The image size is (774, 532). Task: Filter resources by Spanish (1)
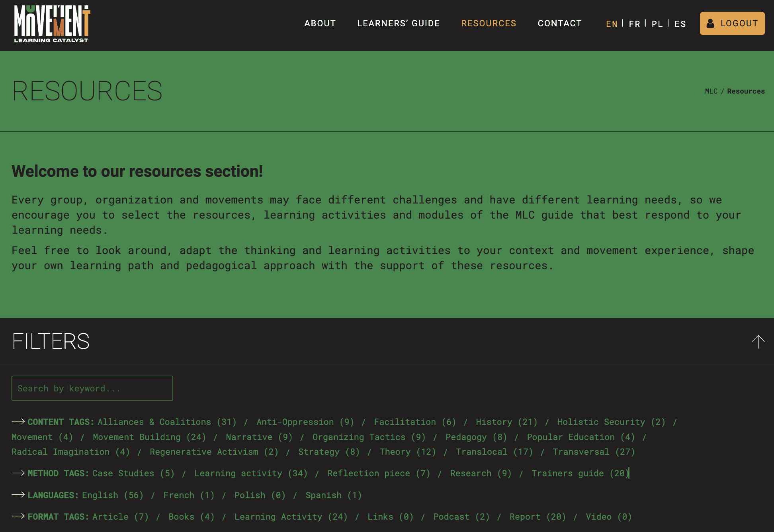334,495
